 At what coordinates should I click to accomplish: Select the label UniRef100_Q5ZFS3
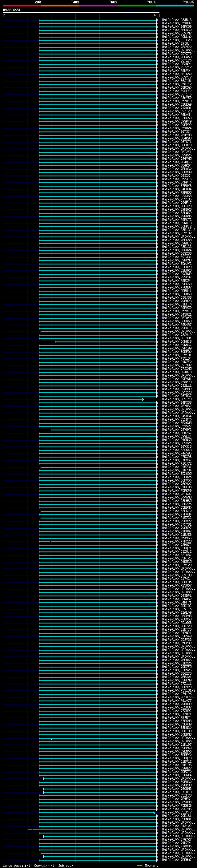[177, 796]
